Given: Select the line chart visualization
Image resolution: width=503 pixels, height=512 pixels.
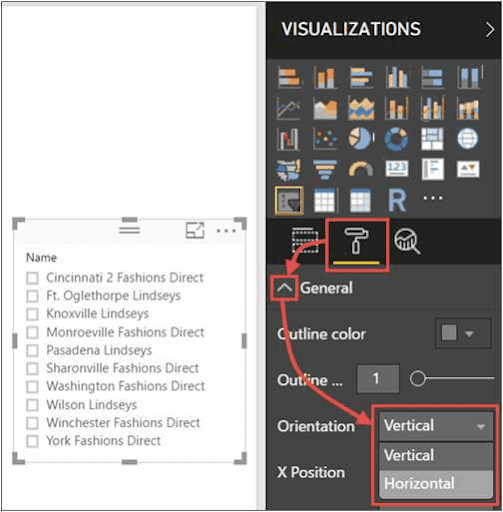Looking at the screenshot, I should (x=289, y=108).
